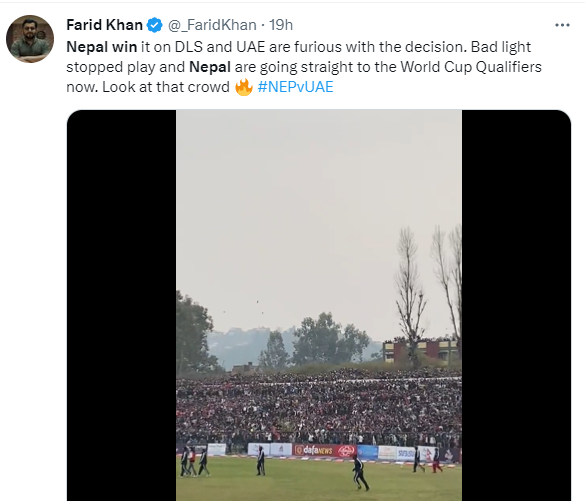Click the fire emoji in the tweet

tap(244, 87)
